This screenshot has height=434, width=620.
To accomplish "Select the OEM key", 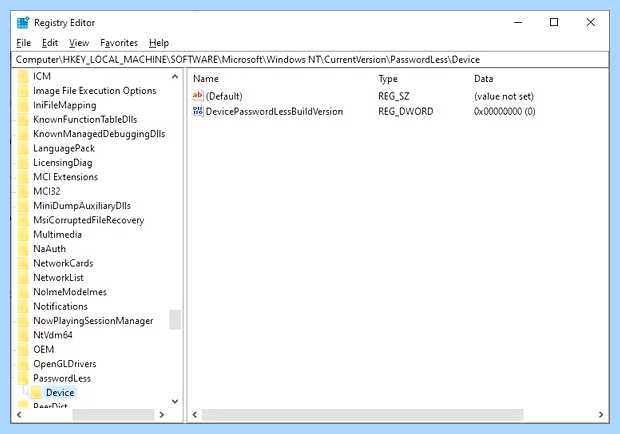I will 43,349.
